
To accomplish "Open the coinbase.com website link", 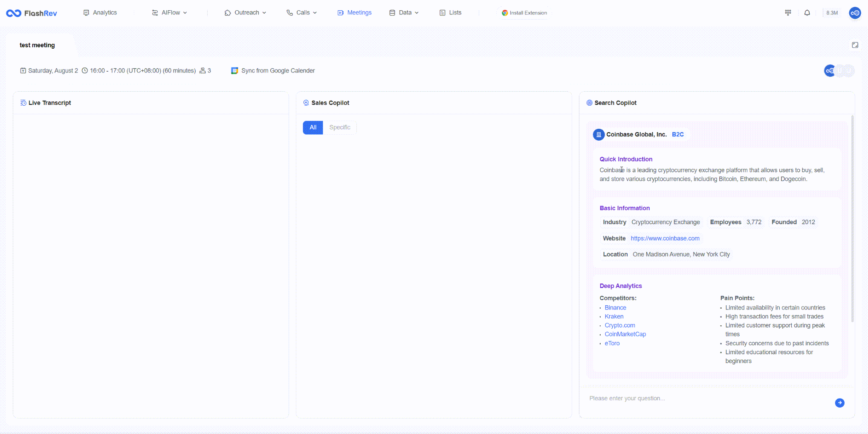I will tap(665, 238).
